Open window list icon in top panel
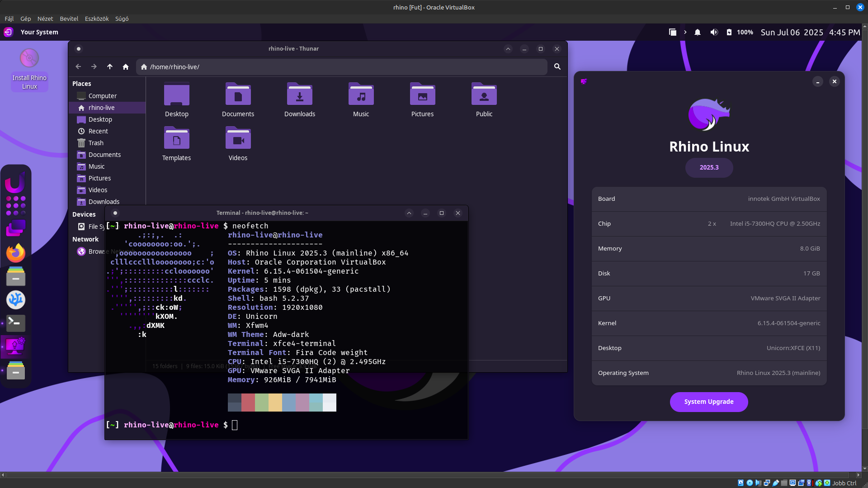 pos(673,32)
